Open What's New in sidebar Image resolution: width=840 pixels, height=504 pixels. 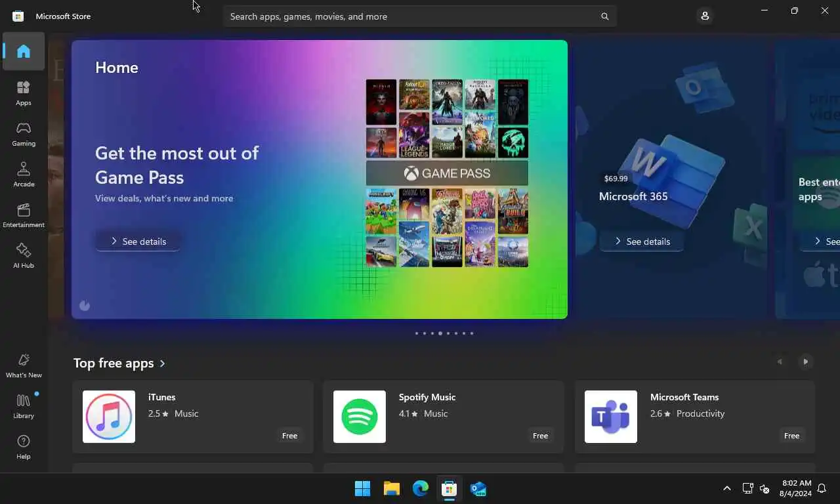tap(24, 366)
